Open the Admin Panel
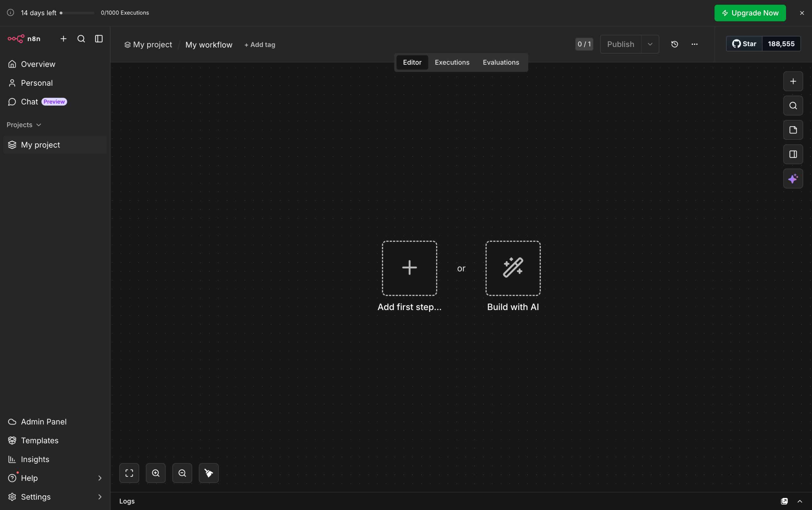The height and width of the screenshot is (510, 812). click(x=55, y=422)
